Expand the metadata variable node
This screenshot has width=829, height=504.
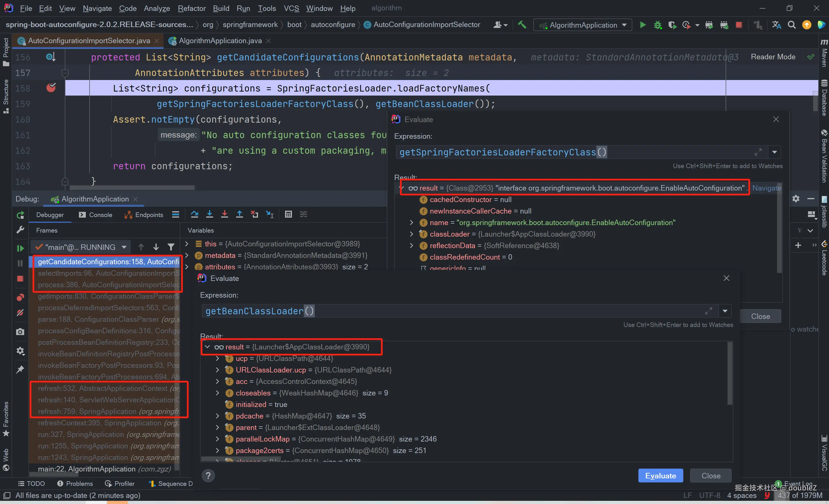(187, 256)
